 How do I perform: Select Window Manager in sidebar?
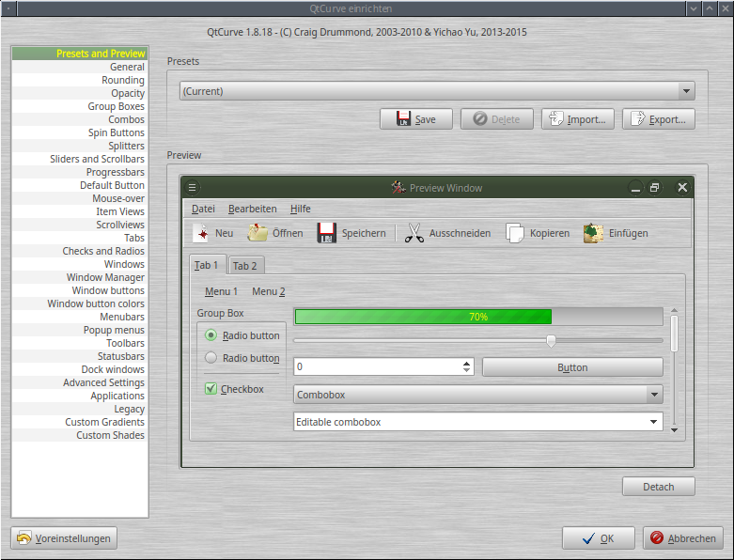[x=80, y=277]
